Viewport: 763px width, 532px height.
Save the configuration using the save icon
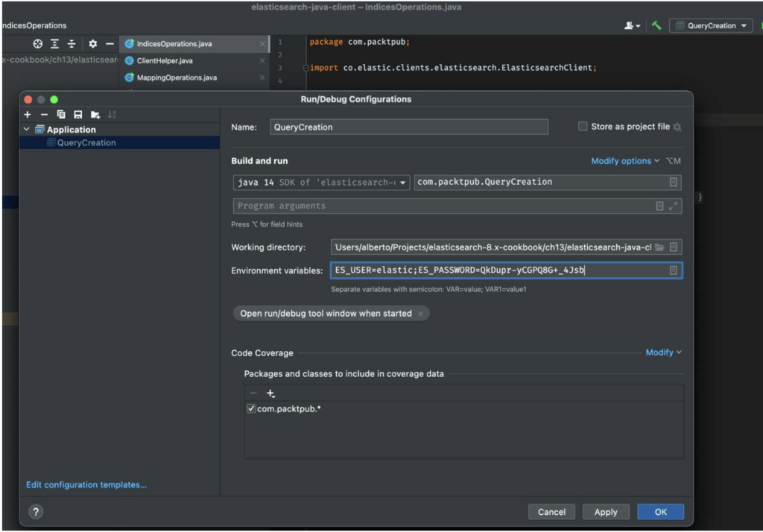(77, 114)
